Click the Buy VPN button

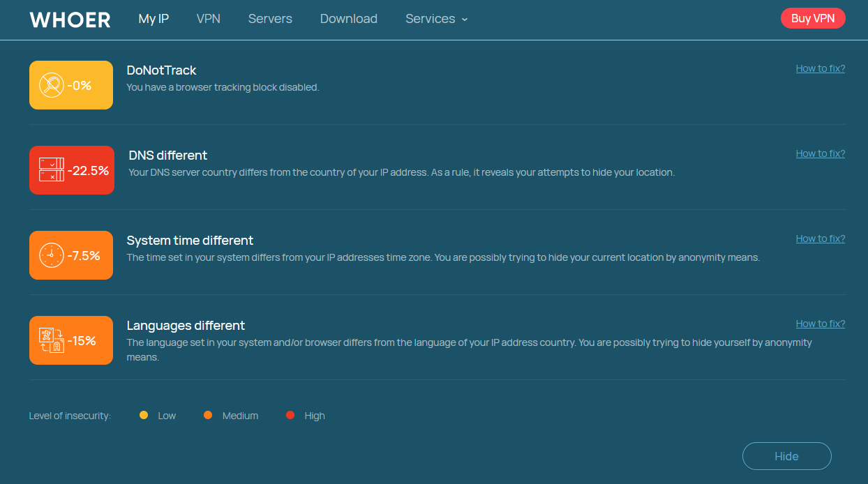pos(813,19)
